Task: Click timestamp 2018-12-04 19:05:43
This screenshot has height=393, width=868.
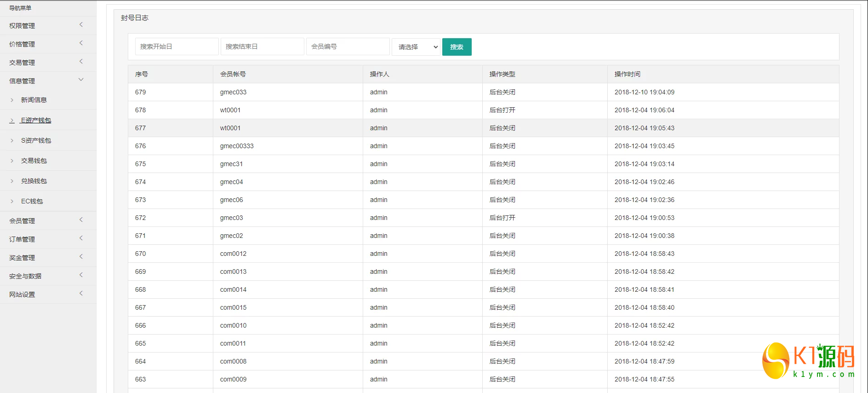Action: [x=645, y=128]
